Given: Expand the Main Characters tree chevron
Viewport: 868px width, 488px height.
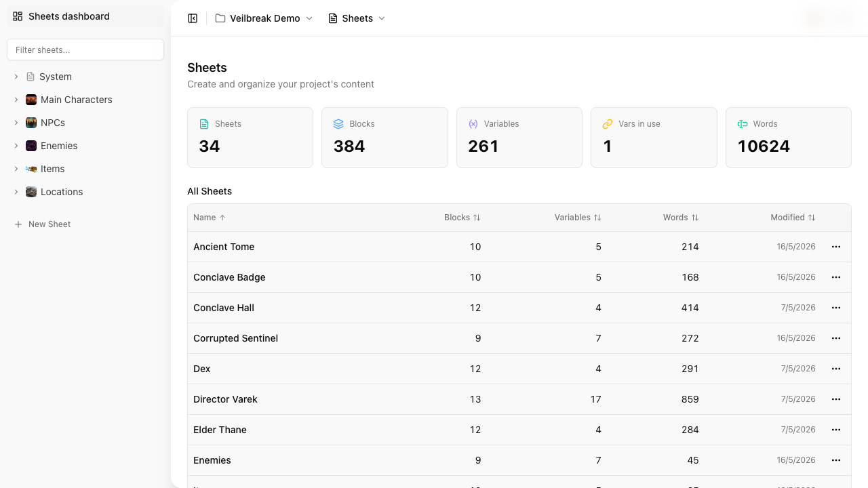Looking at the screenshot, I should (16, 100).
